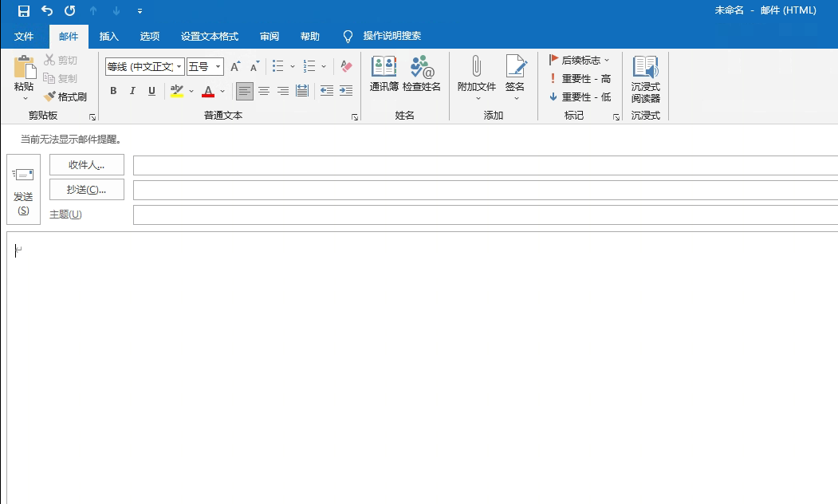The width and height of the screenshot is (838, 504).
Task: Open the font color picker
Action: 209,91
